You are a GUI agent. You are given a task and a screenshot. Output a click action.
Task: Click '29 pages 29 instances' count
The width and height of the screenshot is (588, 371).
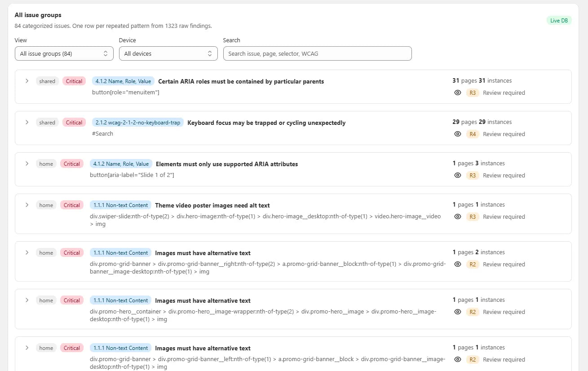(482, 122)
